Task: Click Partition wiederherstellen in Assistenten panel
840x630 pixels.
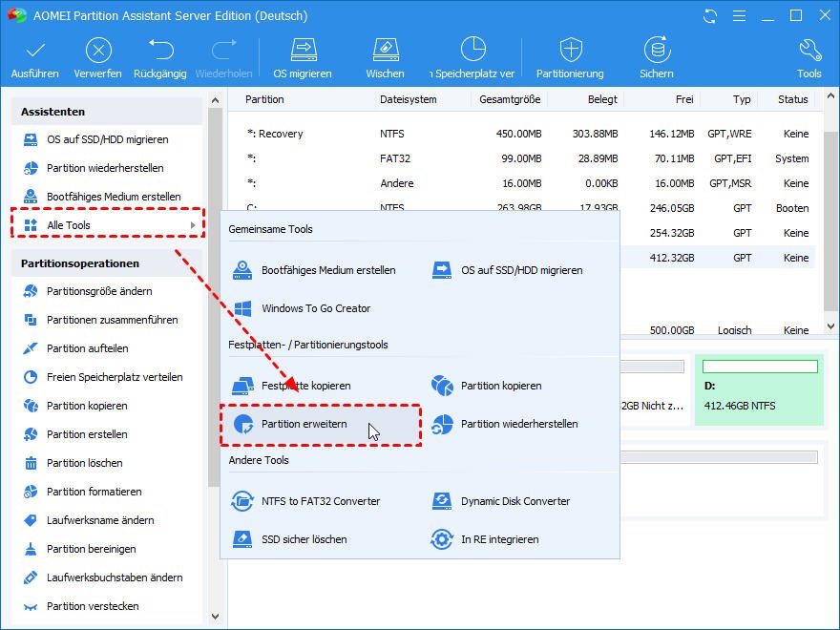Action: tap(105, 168)
